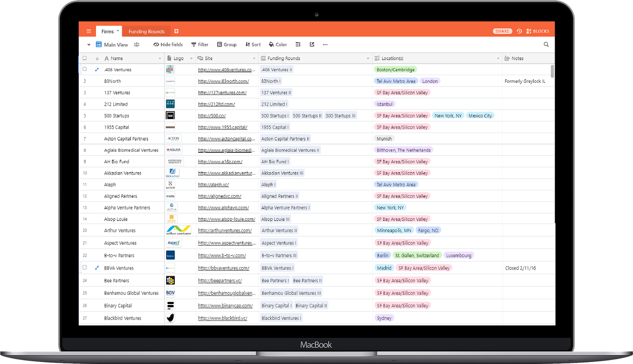Click the St. Gallen, Switzerland tag
This screenshot has width=633, height=364.
417,256
